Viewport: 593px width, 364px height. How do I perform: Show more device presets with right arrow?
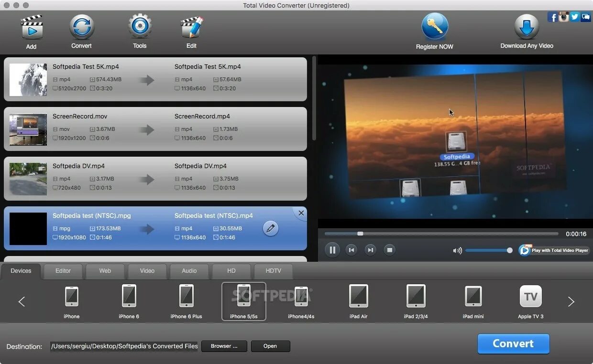[x=571, y=301]
